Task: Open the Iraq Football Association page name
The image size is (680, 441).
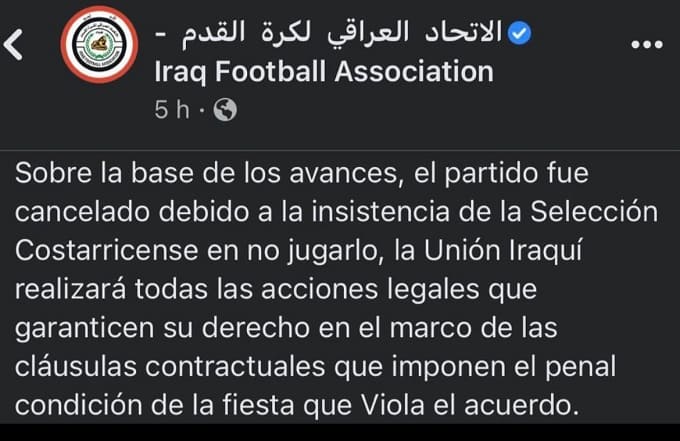Action: 323,72
